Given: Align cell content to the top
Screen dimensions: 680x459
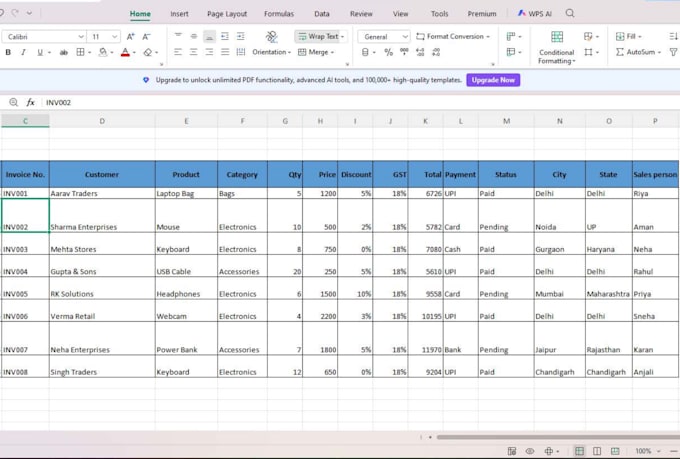Looking at the screenshot, I should click(x=178, y=36).
